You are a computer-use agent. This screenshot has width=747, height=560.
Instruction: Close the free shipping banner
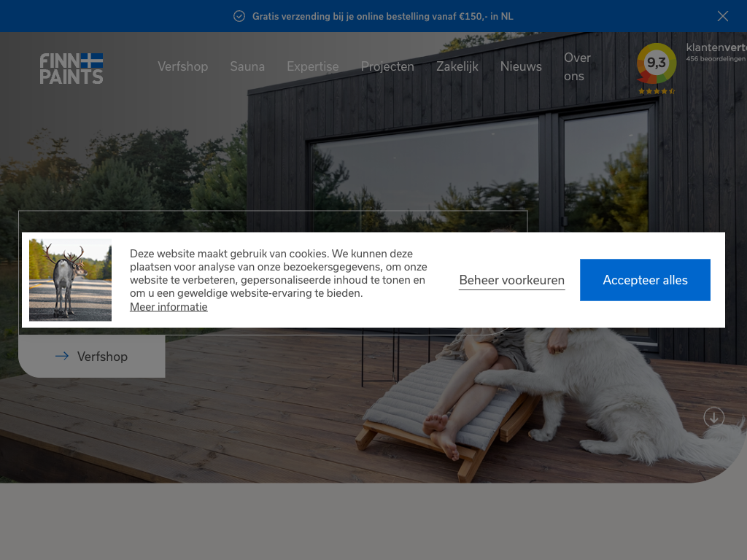[x=722, y=16]
